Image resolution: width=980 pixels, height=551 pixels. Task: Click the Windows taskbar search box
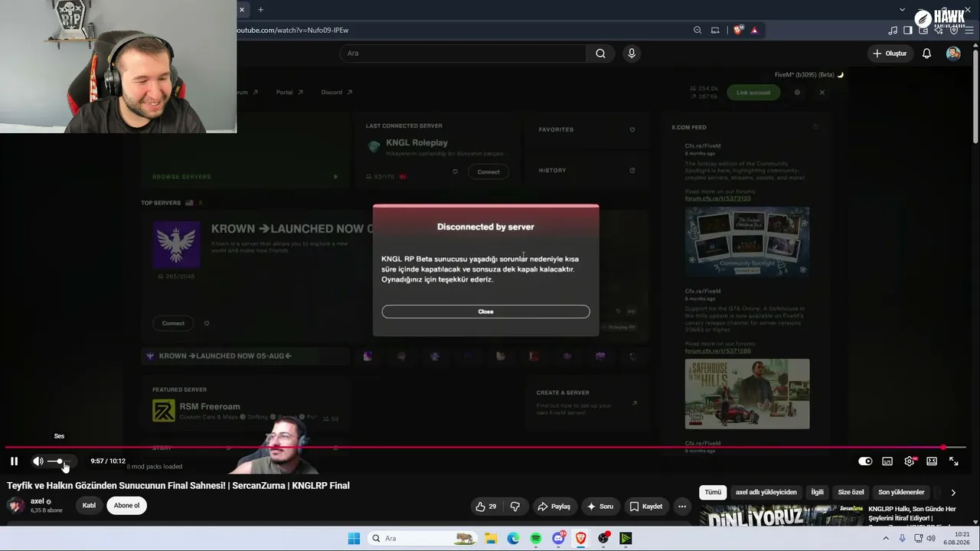click(x=423, y=539)
